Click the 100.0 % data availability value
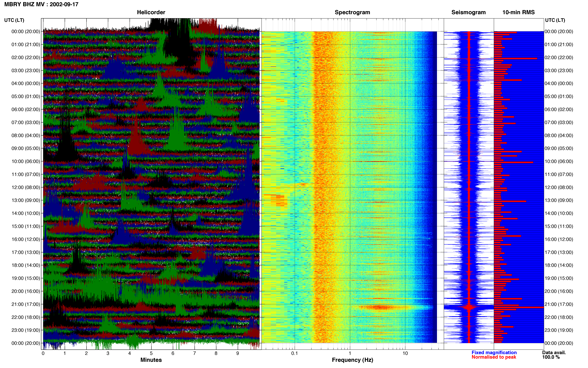The width and height of the screenshot is (588, 368). tap(551, 357)
